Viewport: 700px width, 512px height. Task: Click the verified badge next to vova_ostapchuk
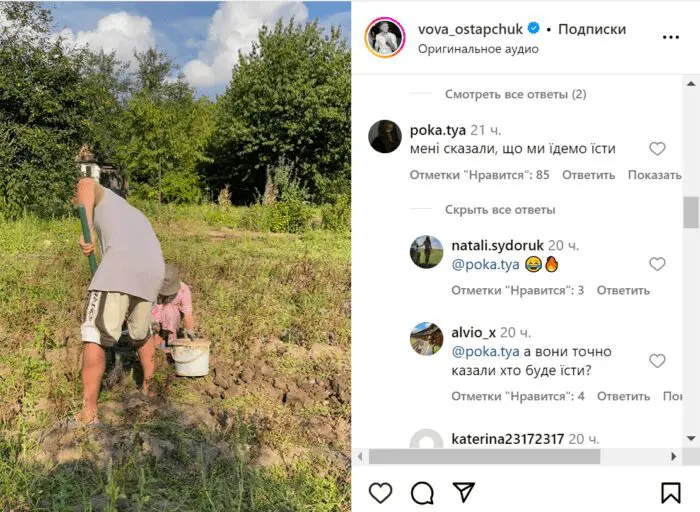(533, 29)
